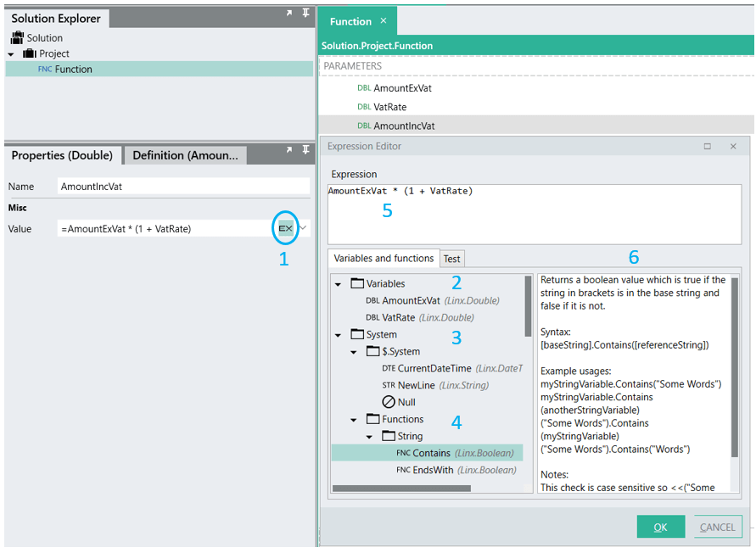Select Solution in Solution Explorer
756x553 pixels.
pyautogui.click(x=44, y=37)
